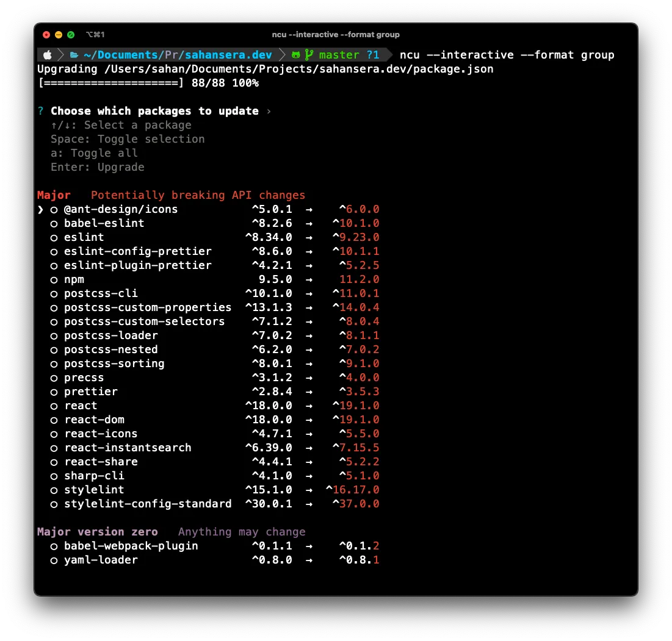Click the ⌥⌘1 tab shortcut label
Viewport: 672px width, 641px height.
(x=95, y=35)
